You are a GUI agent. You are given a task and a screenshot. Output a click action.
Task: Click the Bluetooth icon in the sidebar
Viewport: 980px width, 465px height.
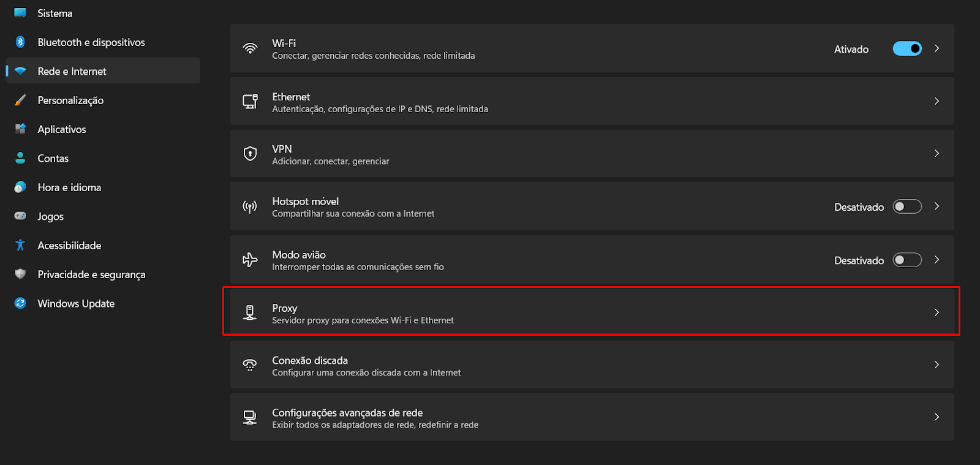point(18,42)
